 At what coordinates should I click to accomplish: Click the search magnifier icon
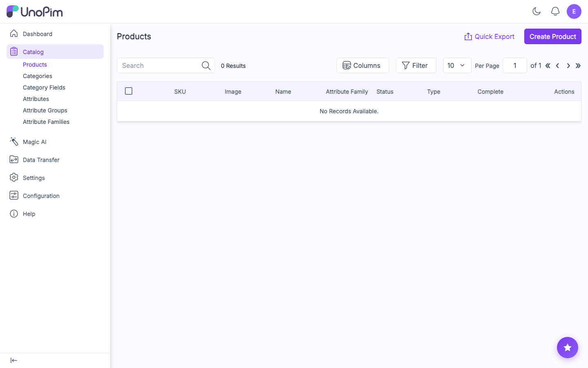206,65
